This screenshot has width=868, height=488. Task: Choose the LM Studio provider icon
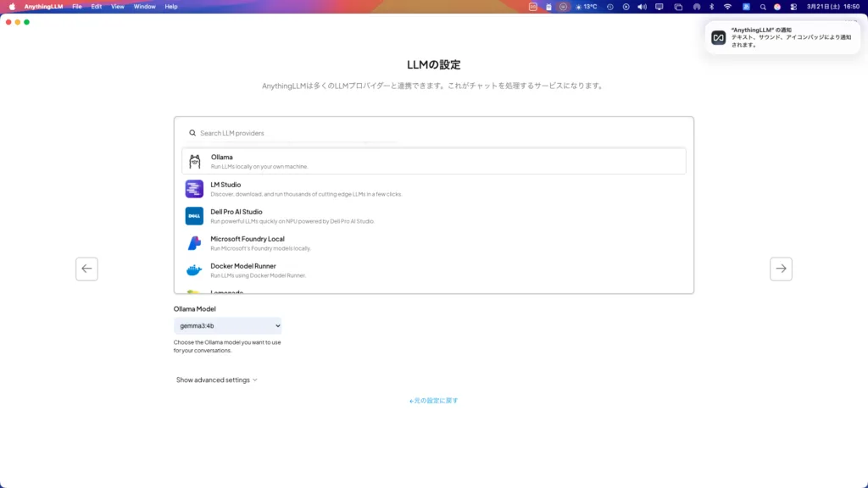(194, 189)
